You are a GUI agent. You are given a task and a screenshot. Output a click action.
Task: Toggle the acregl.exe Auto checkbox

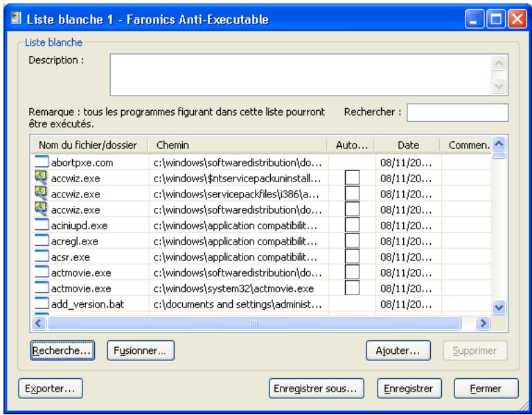click(352, 240)
